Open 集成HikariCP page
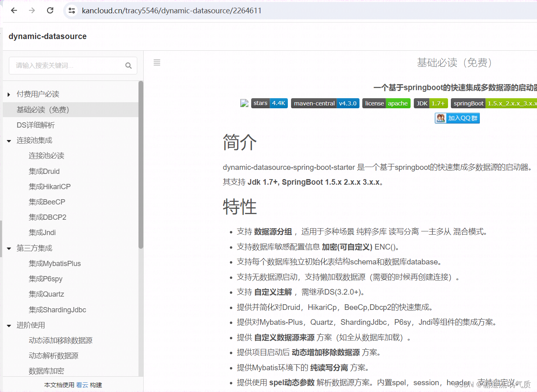 [50, 186]
